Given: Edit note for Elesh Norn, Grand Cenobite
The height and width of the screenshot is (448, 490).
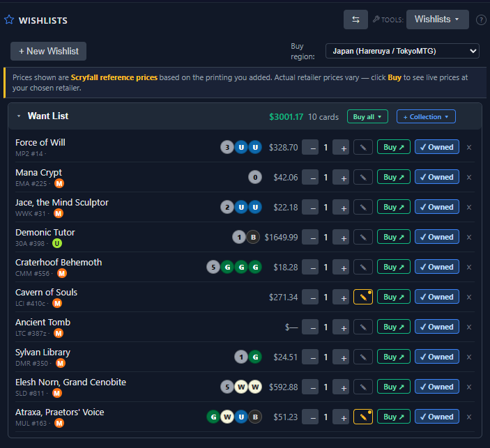Looking at the screenshot, I should 363,387.
